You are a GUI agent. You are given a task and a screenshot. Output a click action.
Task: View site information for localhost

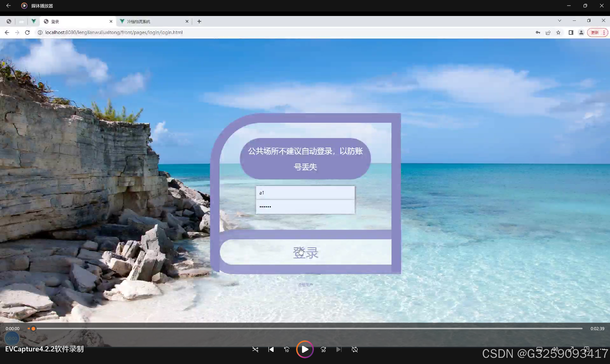point(40,32)
